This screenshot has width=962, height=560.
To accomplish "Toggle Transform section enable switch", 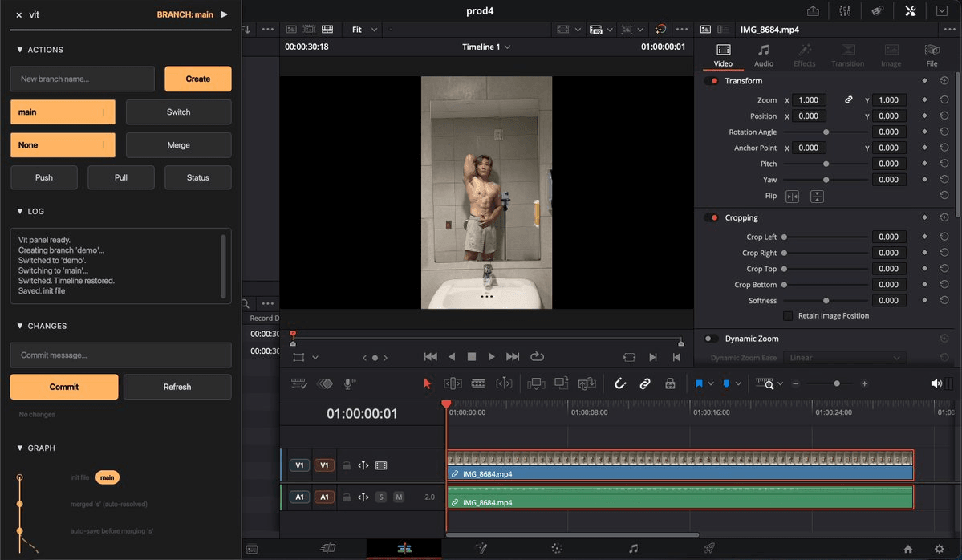I will (x=712, y=81).
